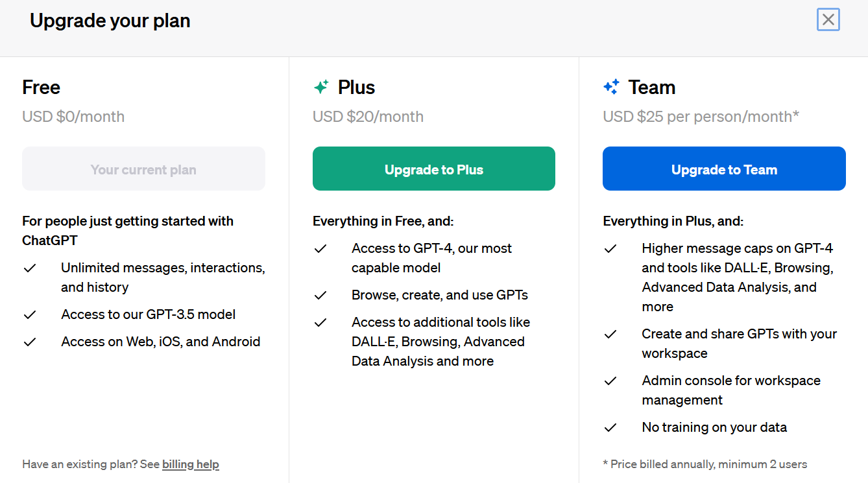
Task: Click the USD $25 per person/month price
Action: click(x=701, y=117)
